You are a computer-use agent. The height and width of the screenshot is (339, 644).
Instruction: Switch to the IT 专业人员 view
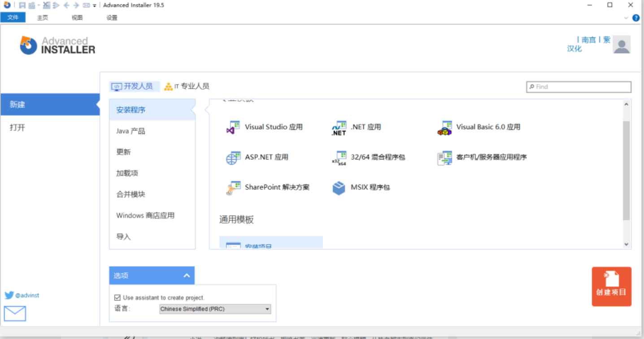(187, 86)
